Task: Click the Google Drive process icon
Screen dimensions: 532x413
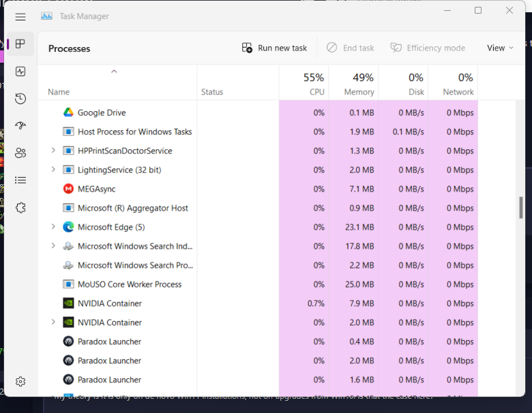Action: 68,112
